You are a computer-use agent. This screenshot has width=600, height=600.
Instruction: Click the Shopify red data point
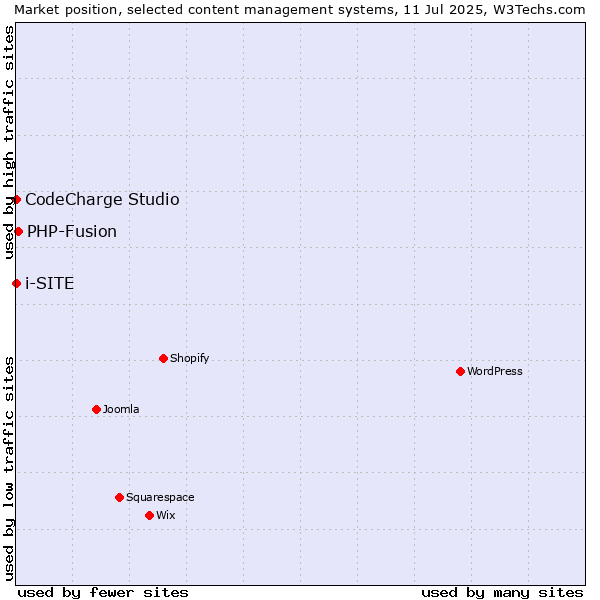click(x=163, y=359)
